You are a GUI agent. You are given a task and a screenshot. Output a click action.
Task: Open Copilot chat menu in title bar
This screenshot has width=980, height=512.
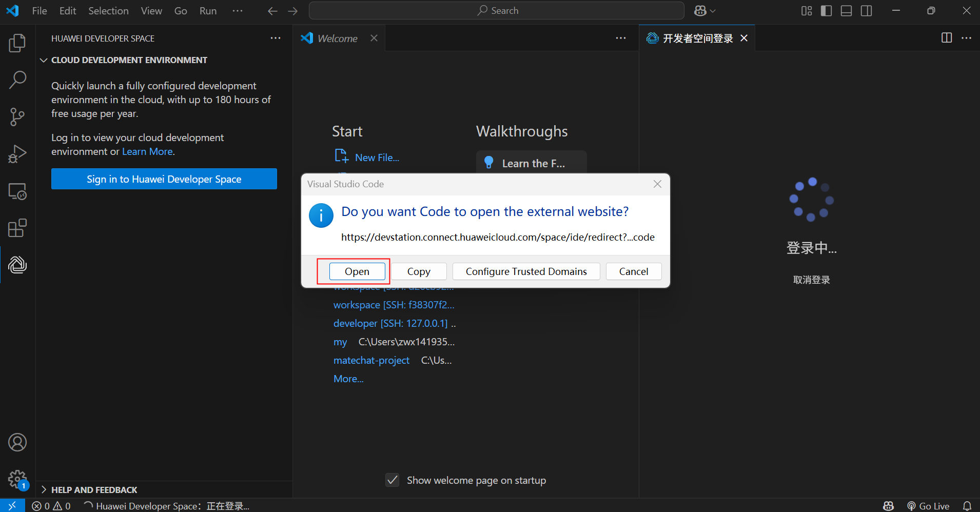[x=704, y=11]
